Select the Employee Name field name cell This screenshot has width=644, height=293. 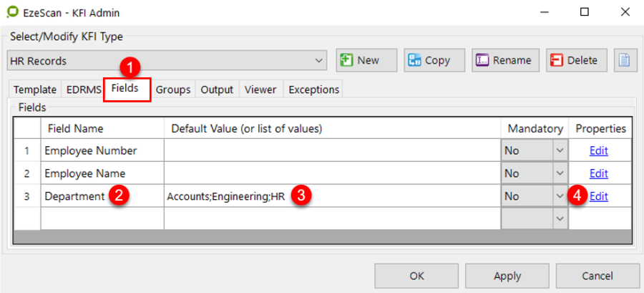(102, 173)
